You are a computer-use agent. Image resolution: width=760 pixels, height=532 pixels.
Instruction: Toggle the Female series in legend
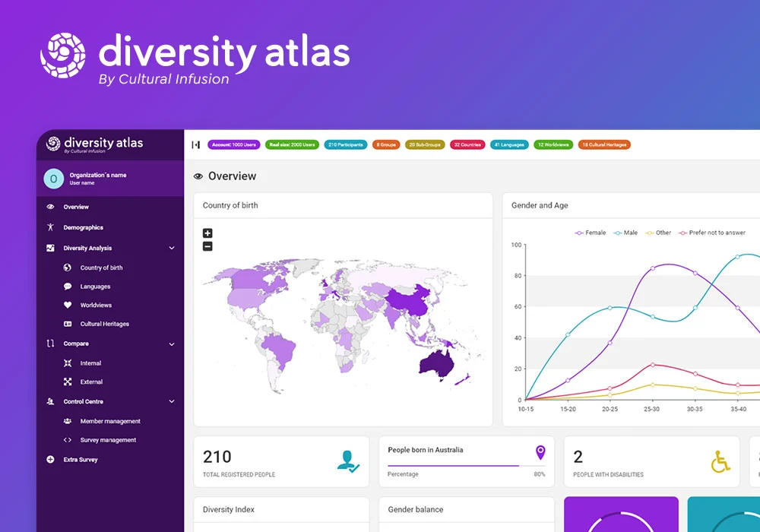pos(591,233)
